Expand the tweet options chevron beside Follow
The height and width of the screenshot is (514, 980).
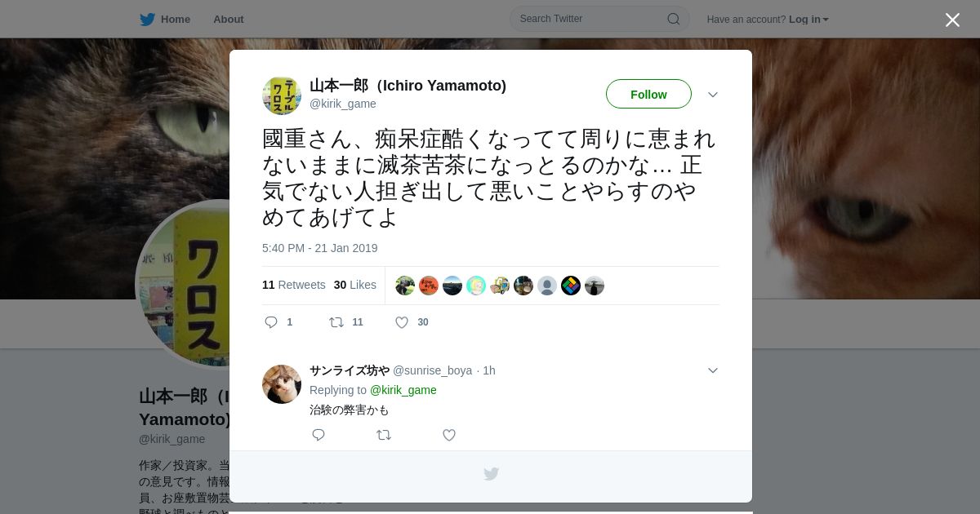coord(713,95)
